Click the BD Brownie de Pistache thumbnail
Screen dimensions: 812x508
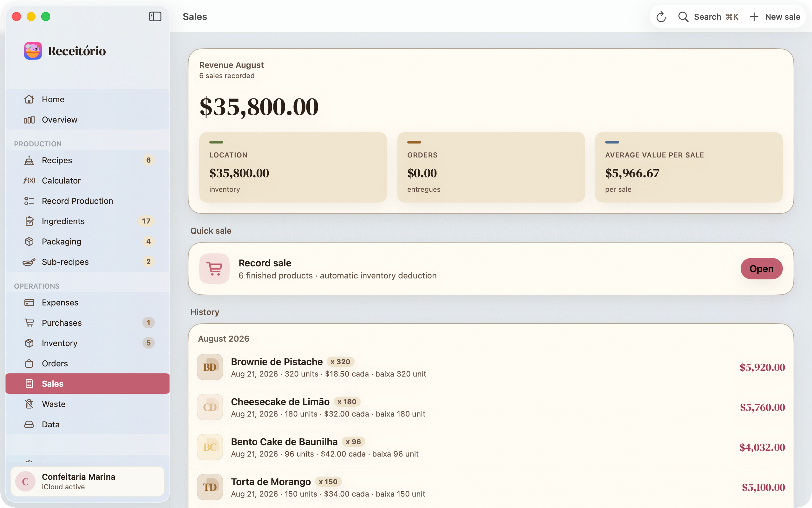(210, 367)
